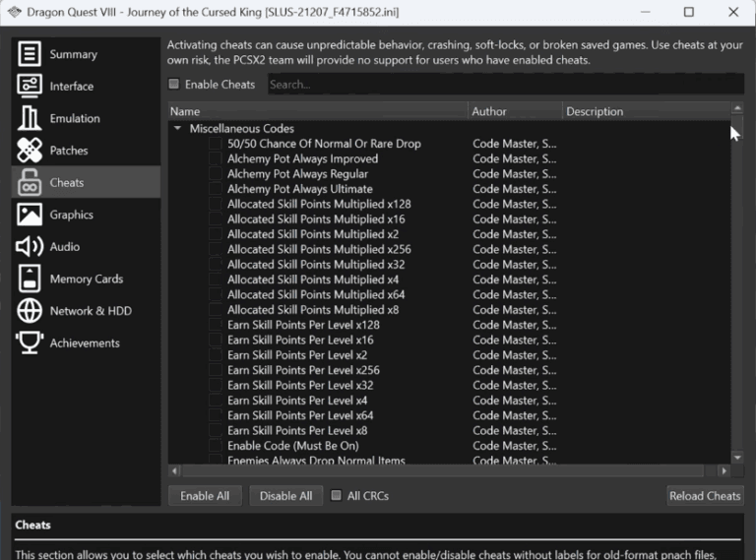Click the cheat list scroll-up arrow
The width and height of the screenshot is (756, 560).
pos(736,108)
